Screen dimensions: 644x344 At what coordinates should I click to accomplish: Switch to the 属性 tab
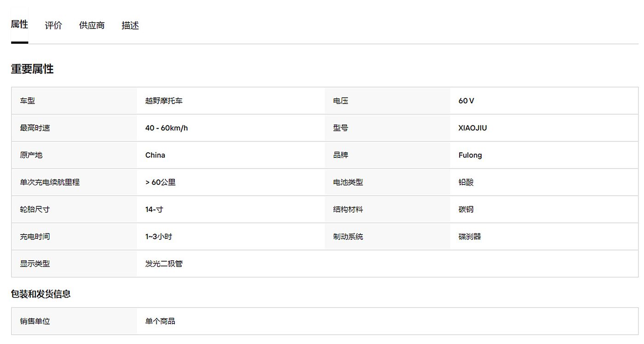point(19,24)
